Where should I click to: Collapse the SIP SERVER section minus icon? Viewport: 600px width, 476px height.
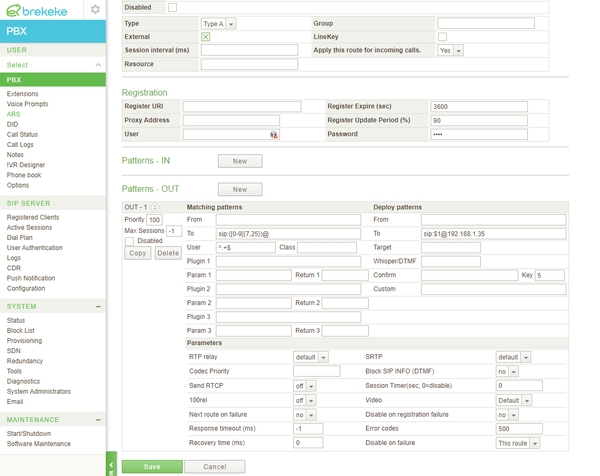(x=98, y=202)
